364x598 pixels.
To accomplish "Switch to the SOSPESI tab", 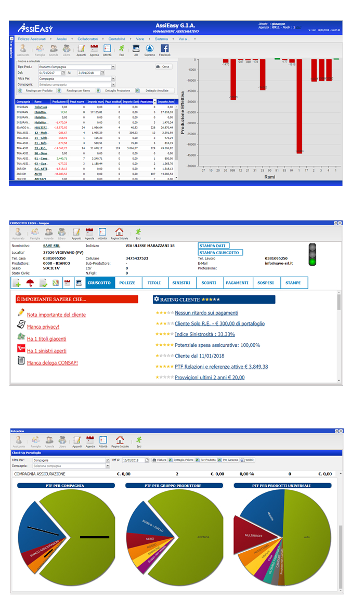I will (x=266, y=282).
